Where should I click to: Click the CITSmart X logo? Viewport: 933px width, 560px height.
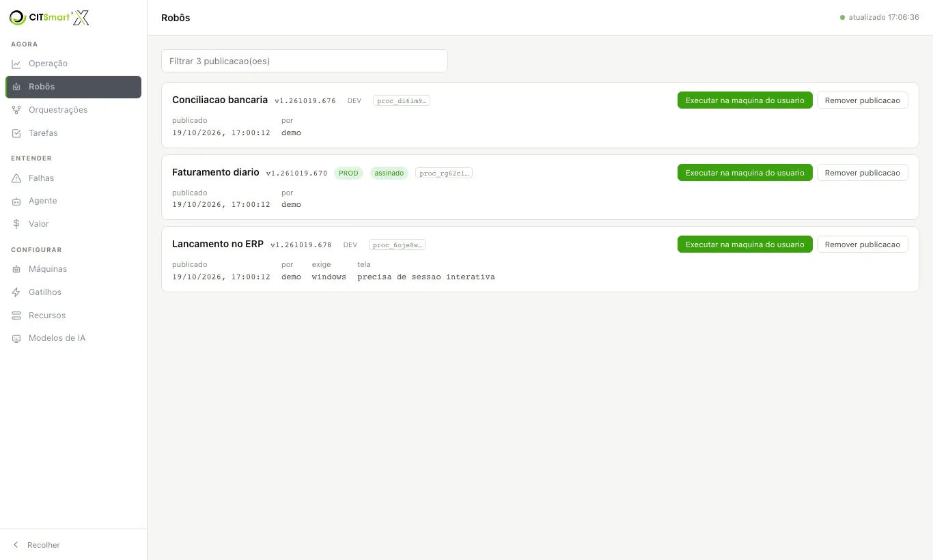click(49, 18)
